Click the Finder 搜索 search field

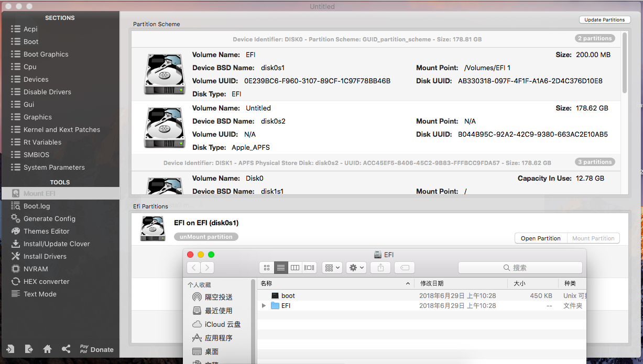point(520,268)
